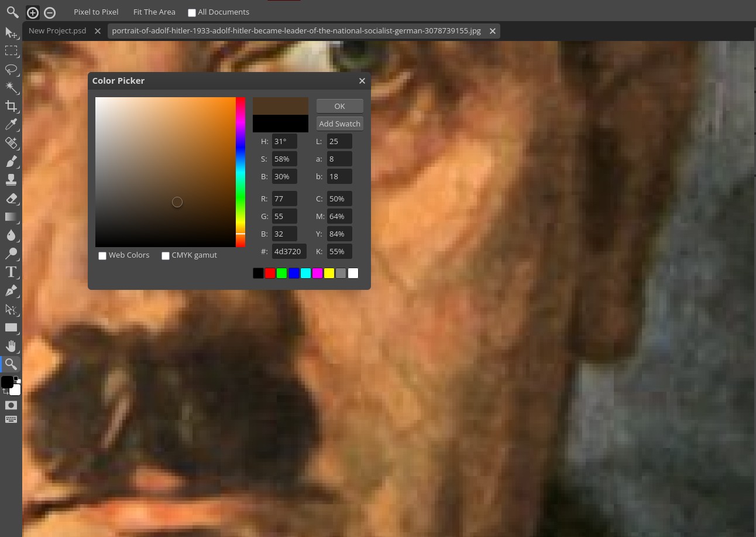This screenshot has height=537, width=756.
Task: Click the previous black color preview
Action: 280,124
